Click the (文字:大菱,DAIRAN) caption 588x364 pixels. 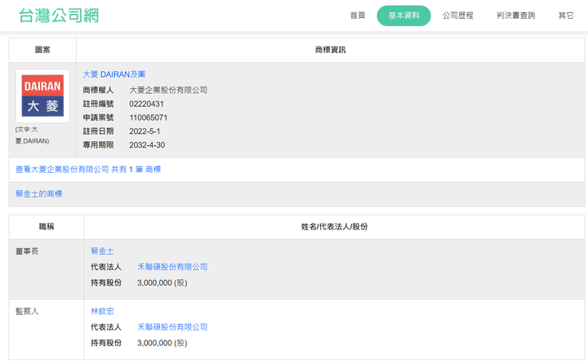(x=32, y=135)
